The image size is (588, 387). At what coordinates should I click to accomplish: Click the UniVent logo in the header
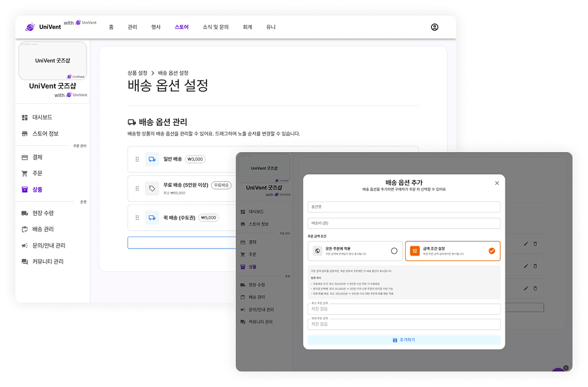tap(42, 26)
